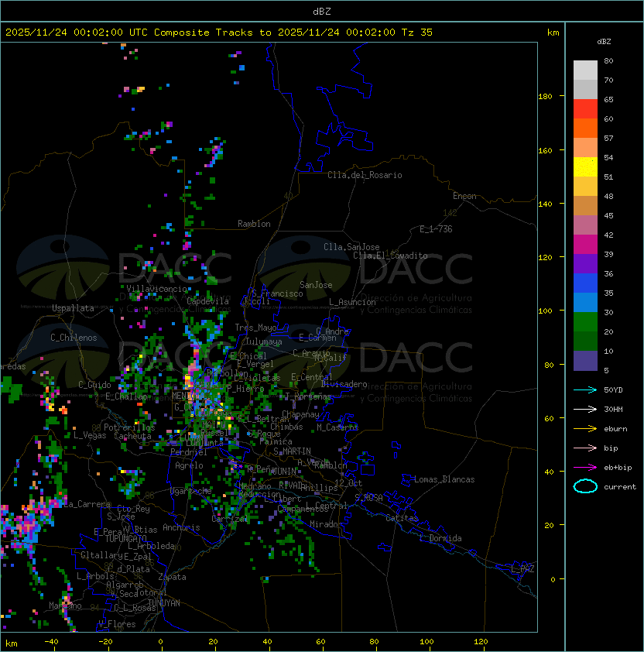Click the 'dBZ' heading above color scale

(604, 42)
